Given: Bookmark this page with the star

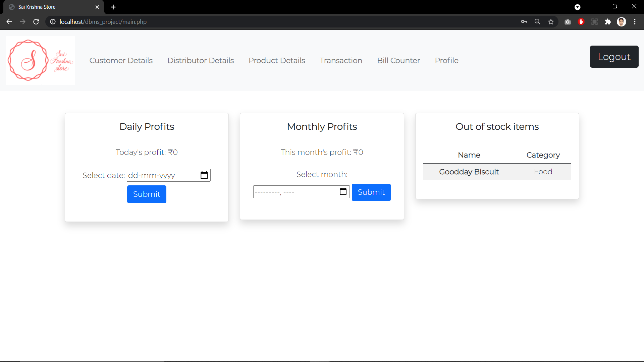Looking at the screenshot, I should [551, 22].
